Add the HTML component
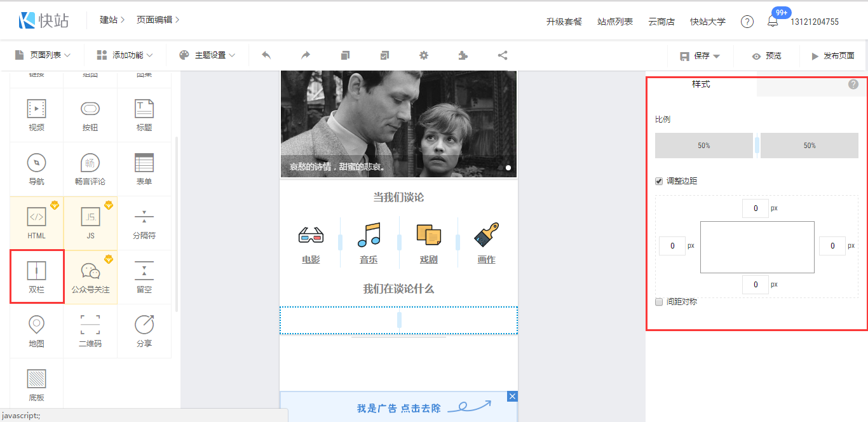The height and width of the screenshot is (422, 868). tap(36, 222)
